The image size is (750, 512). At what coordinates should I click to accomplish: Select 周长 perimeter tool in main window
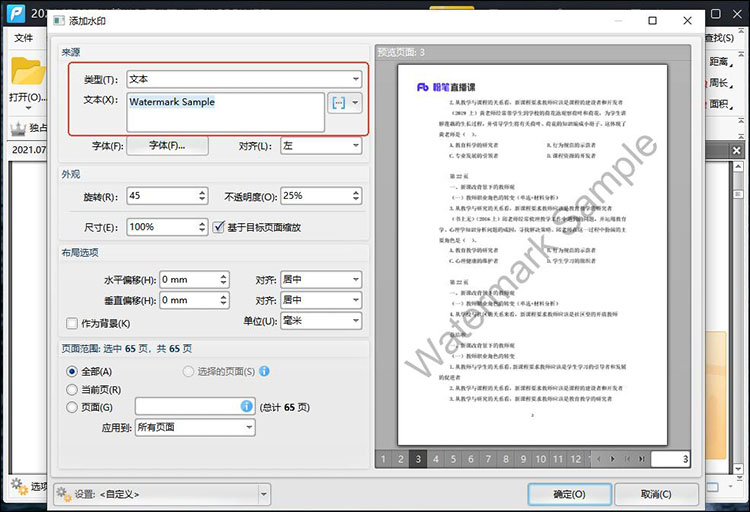point(719,83)
